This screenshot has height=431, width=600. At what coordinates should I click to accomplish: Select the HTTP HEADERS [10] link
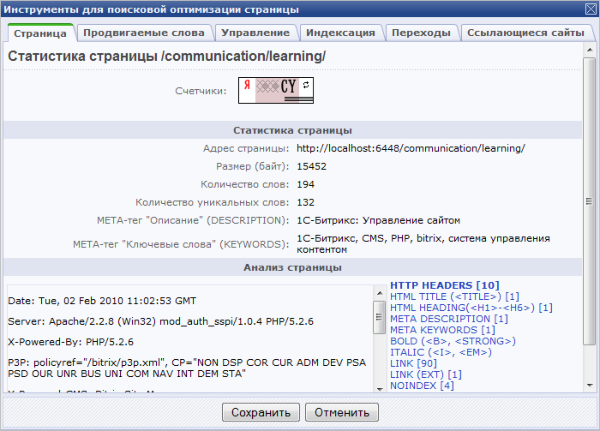click(x=445, y=285)
